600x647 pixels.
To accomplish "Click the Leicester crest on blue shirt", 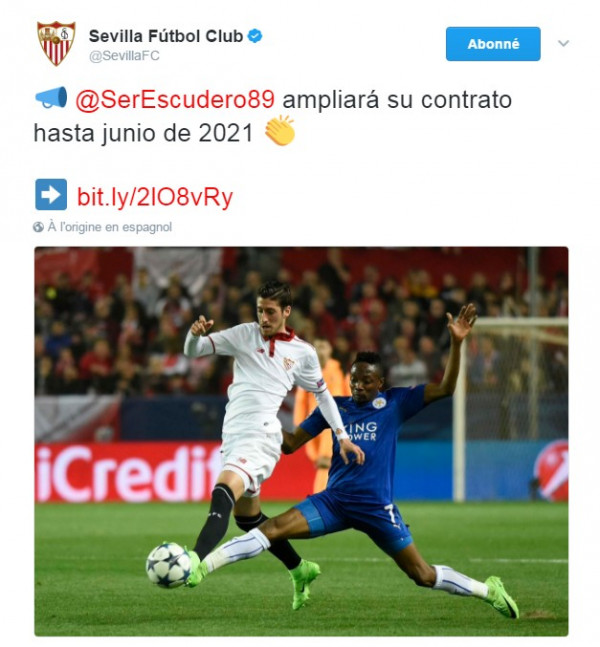I will (378, 402).
